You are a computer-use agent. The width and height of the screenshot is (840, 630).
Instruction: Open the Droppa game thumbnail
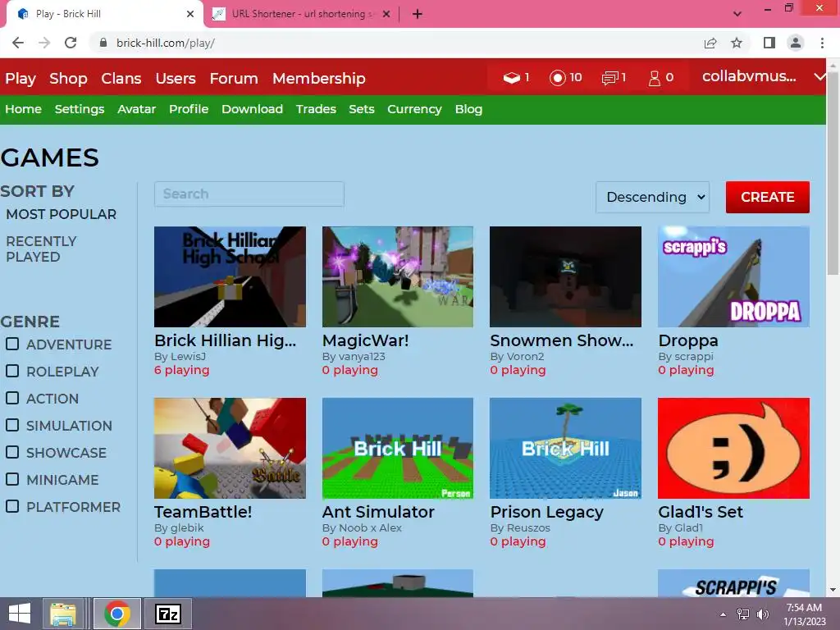coord(733,276)
